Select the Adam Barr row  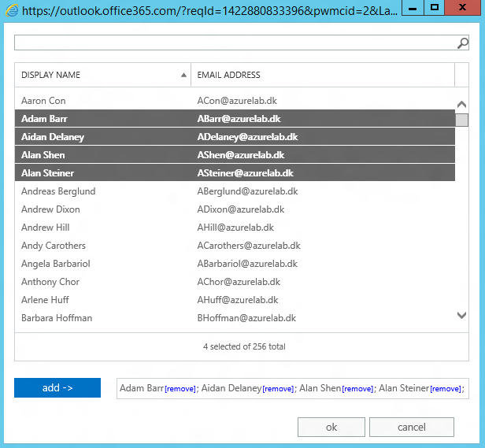(x=235, y=119)
